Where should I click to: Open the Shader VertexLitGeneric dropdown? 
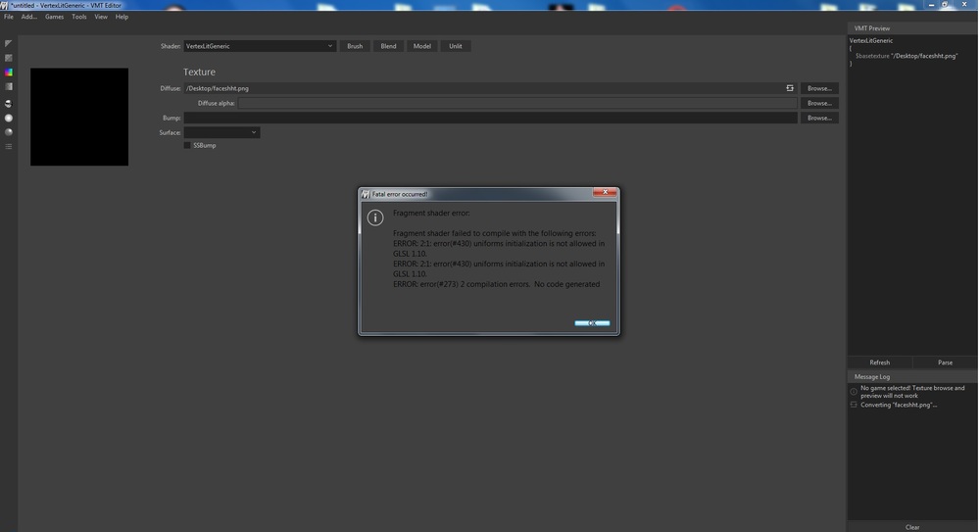point(260,46)
